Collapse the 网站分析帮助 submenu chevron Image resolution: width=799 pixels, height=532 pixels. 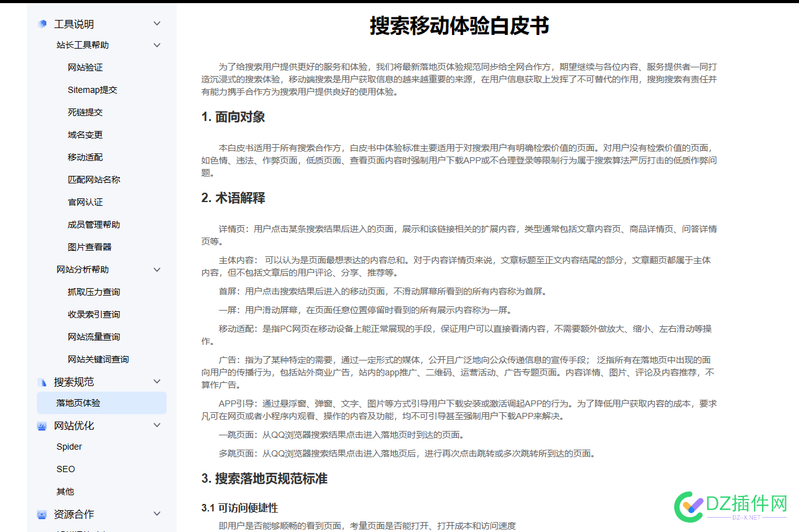point(157,269)
